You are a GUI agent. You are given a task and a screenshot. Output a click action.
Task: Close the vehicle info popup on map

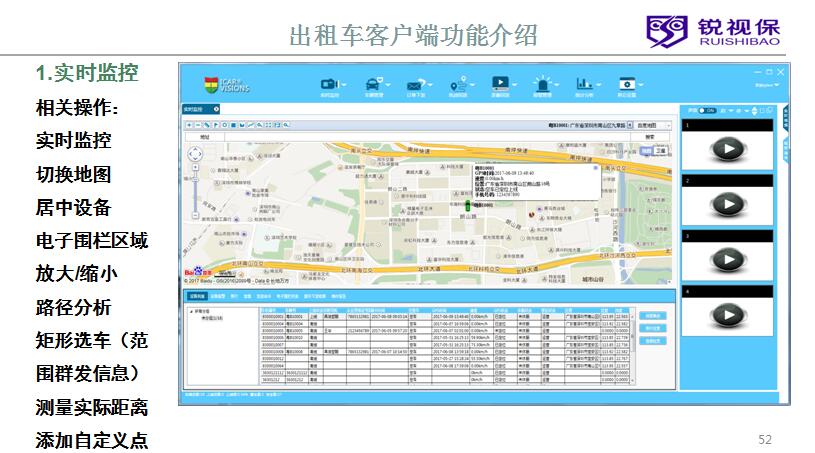596,168
